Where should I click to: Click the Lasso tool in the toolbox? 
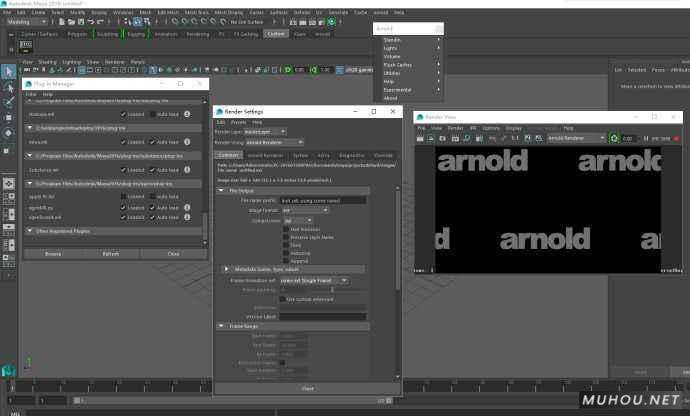(8, 88)
